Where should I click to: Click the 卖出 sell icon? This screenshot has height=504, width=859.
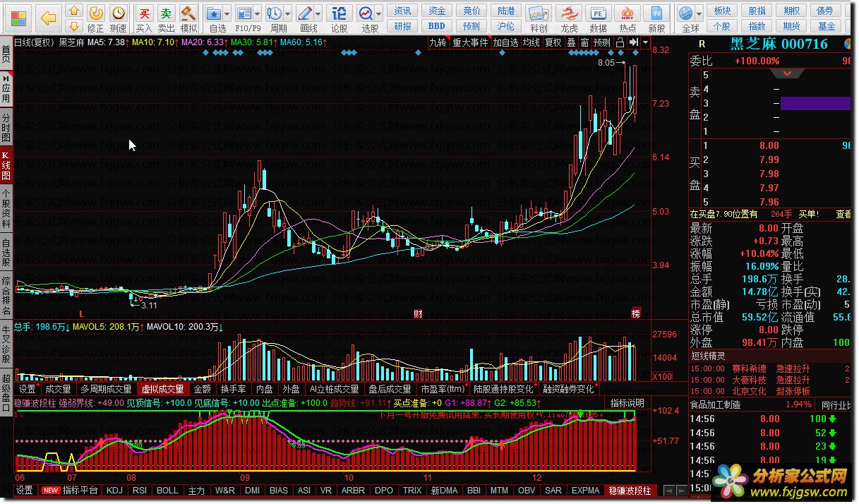(x=166, y=18)
